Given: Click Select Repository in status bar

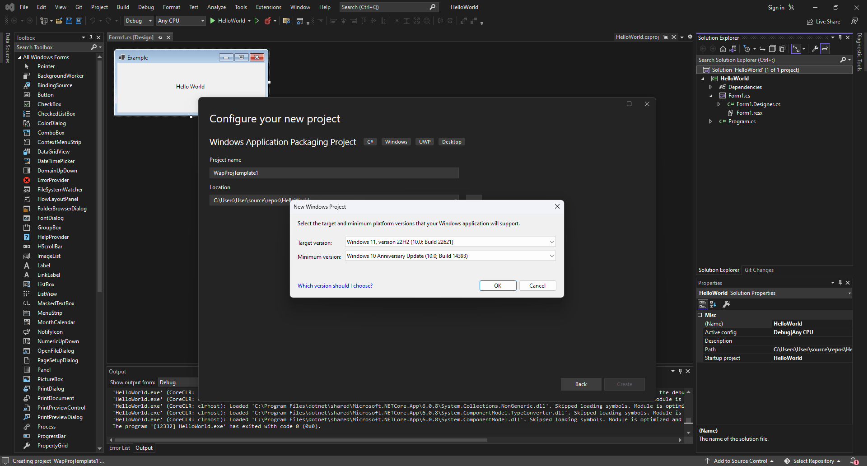Looking at the screenshot, I should click(812, 461).
